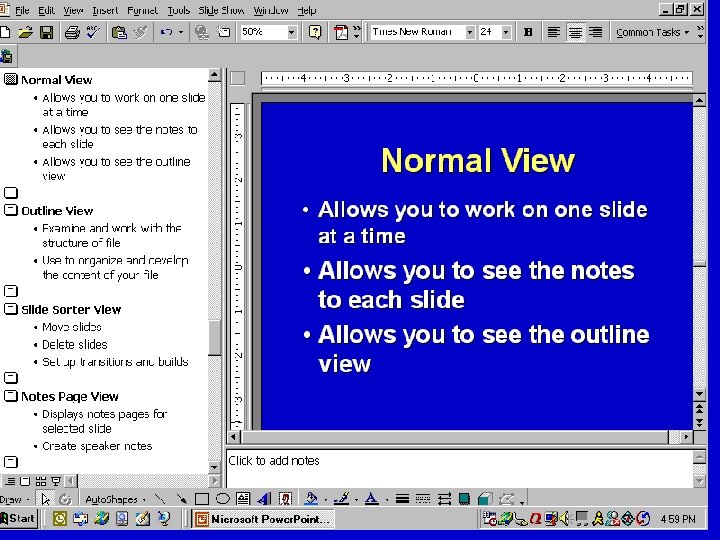The width and height of the screenshot is (720, 540).
Task: Select the Rectangle drawing tool
Action: point(202,499)
